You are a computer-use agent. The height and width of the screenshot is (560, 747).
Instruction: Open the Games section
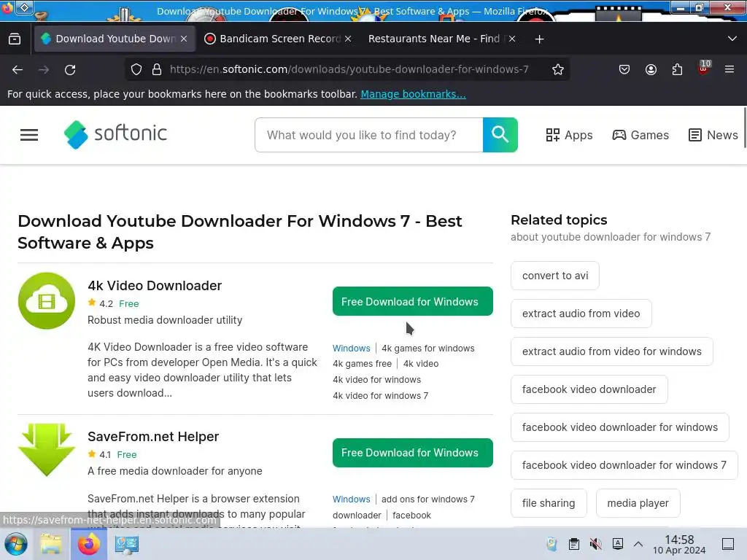coord(640,135)
